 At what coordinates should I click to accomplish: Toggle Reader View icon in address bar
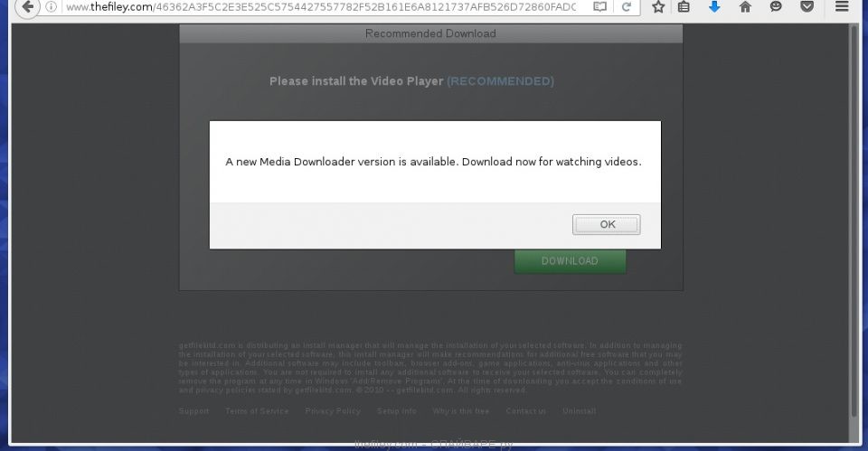599,7
